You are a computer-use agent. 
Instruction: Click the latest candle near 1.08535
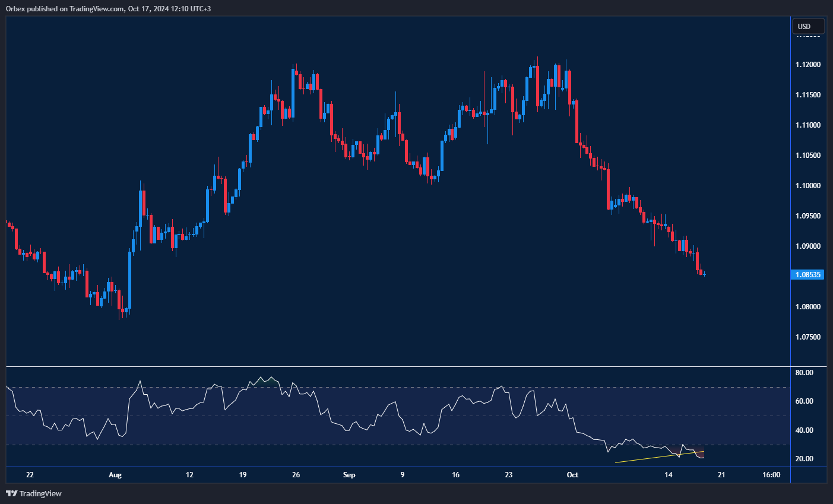(x=704, y=274)
